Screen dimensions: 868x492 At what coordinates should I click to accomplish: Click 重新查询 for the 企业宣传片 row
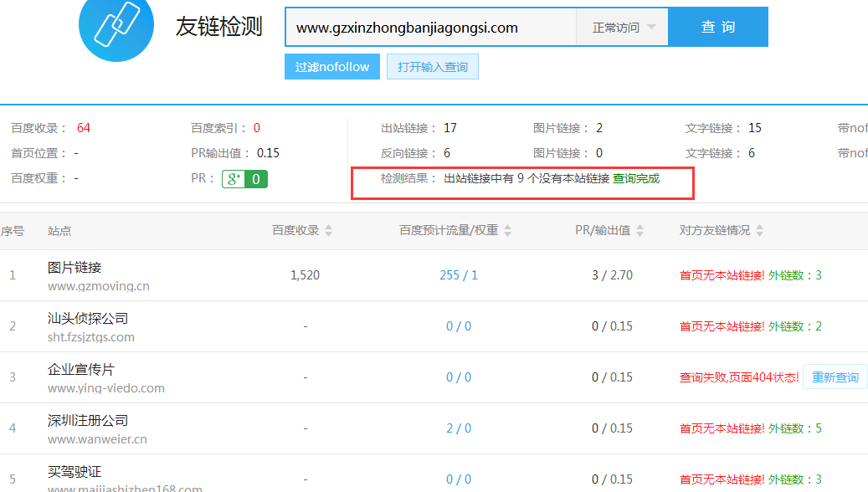pos(834,377)
